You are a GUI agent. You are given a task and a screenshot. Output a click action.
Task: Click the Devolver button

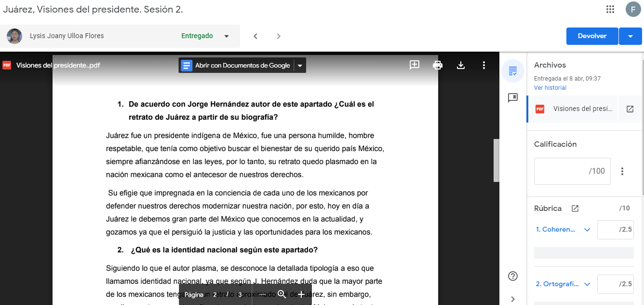point(592,36)
